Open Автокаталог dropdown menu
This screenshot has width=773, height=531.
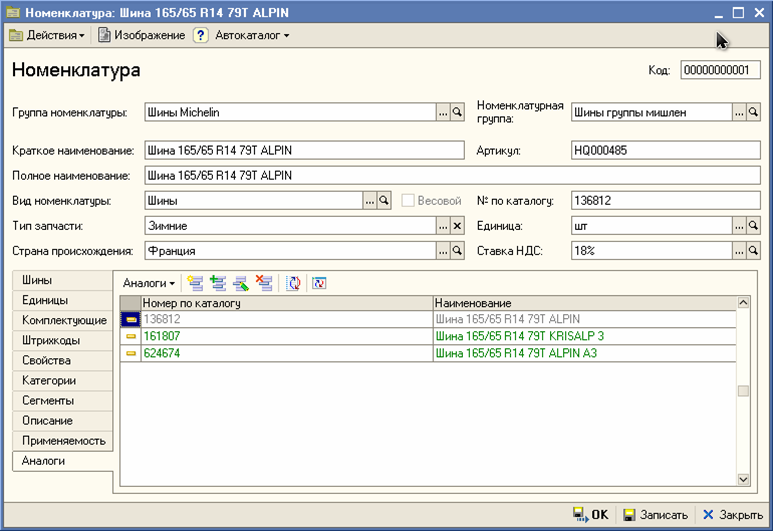point(252,35)
